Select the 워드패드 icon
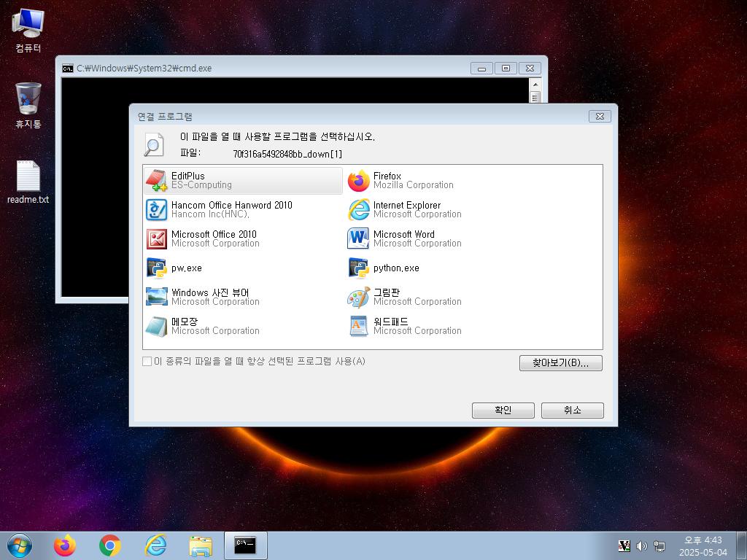The image size is (747, 560). pyautogui.click(x=358, y=326)
